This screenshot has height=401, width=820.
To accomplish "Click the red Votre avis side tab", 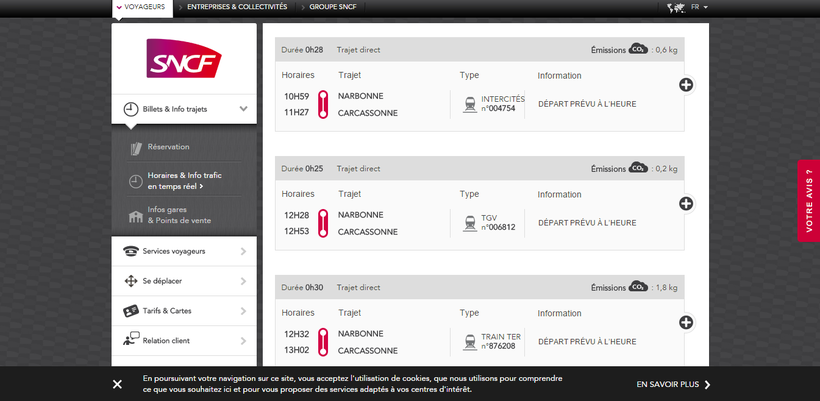I will click(808, 200).
